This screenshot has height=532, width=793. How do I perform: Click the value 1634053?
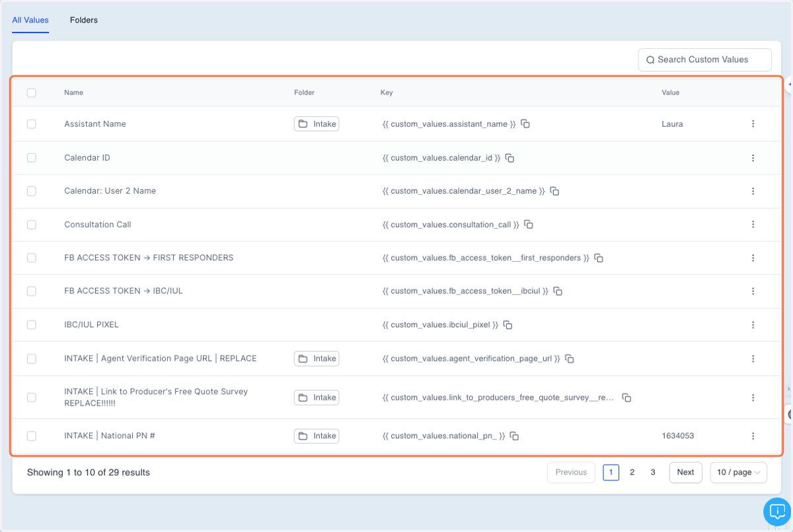677,436
